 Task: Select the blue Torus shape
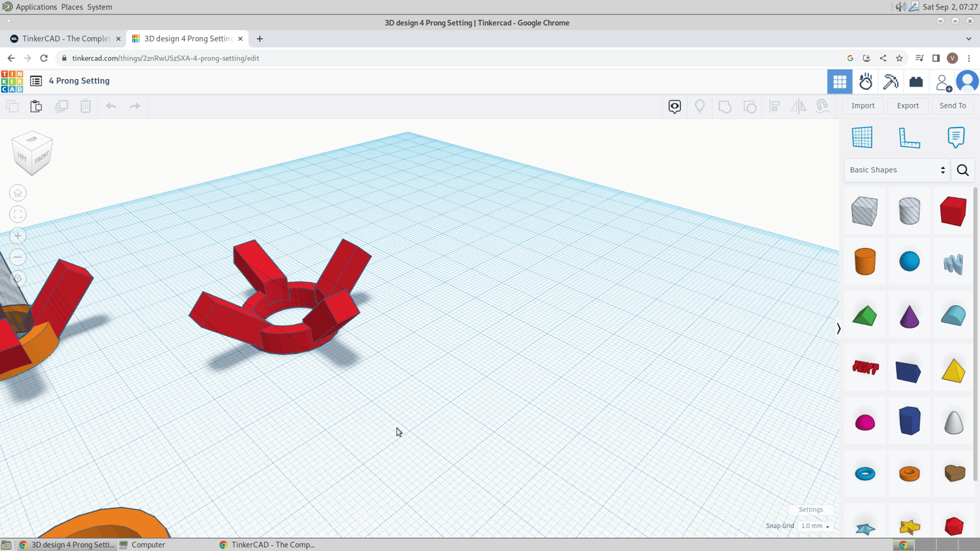tap(865, 474)
